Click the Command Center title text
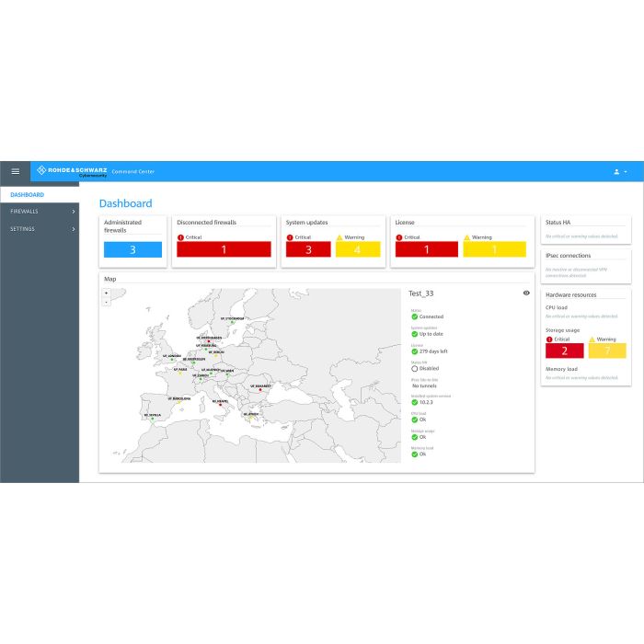 pos(133,172)
